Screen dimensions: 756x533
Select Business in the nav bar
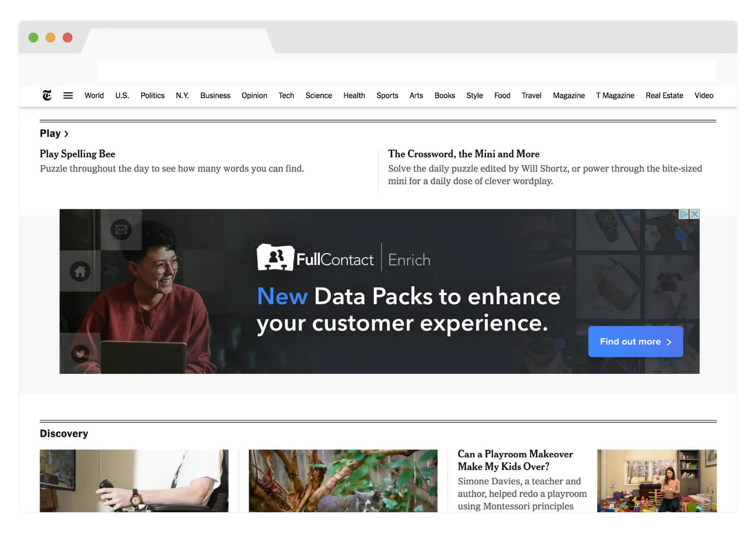pyautogui.click(x=215, y=95)
